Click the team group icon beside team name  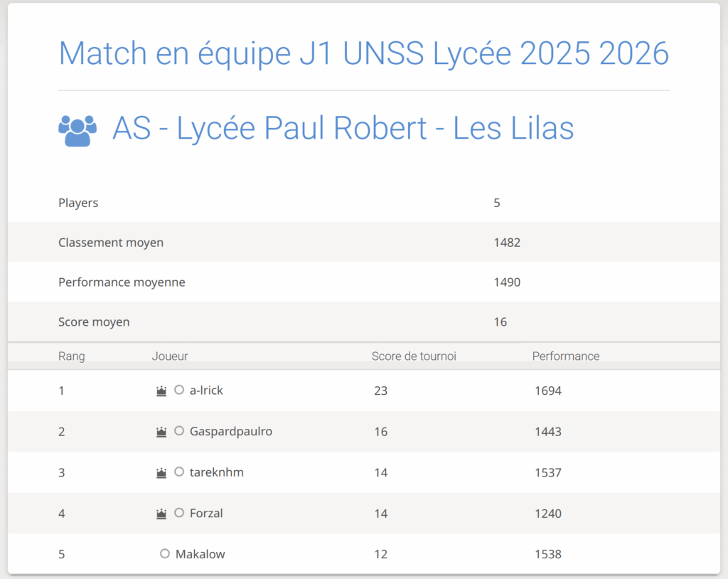tap(77, 130)
